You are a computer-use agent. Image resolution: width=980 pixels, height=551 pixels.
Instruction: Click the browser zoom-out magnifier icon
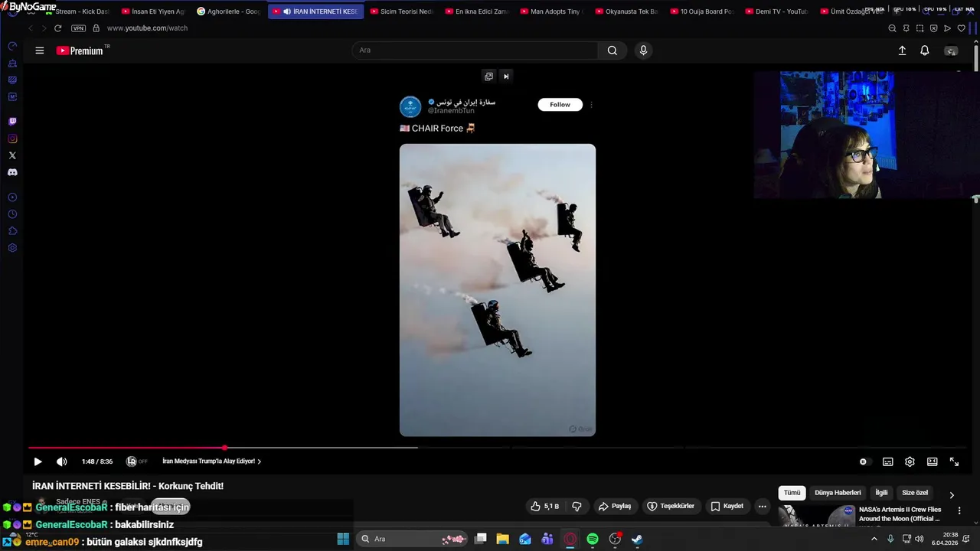pos(892,28)
